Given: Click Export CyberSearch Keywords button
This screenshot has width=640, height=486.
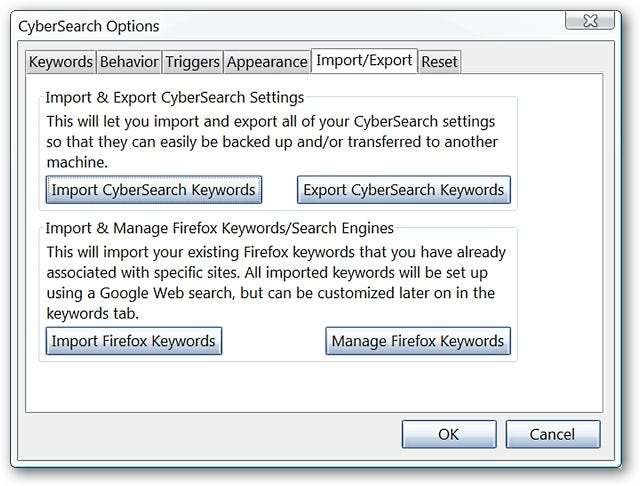Looking at the screenshot, I should click(x=403, y=189).
